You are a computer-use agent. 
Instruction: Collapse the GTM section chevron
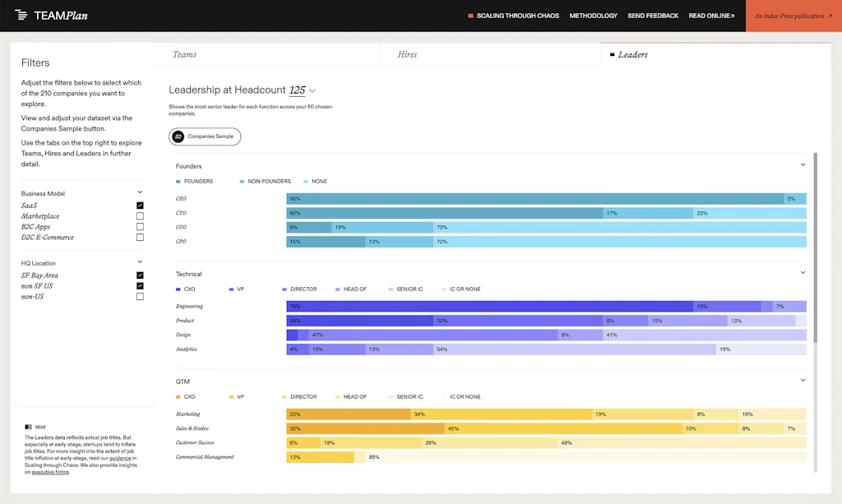tap(803, 380)
